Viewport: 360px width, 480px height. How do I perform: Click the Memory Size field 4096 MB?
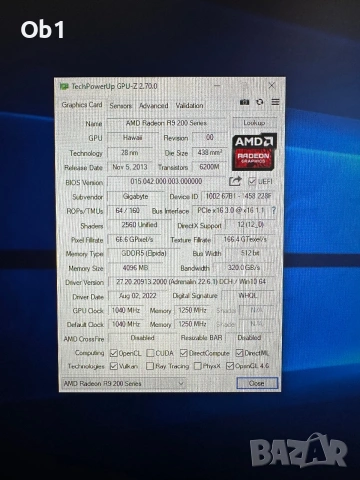(135, 268)
